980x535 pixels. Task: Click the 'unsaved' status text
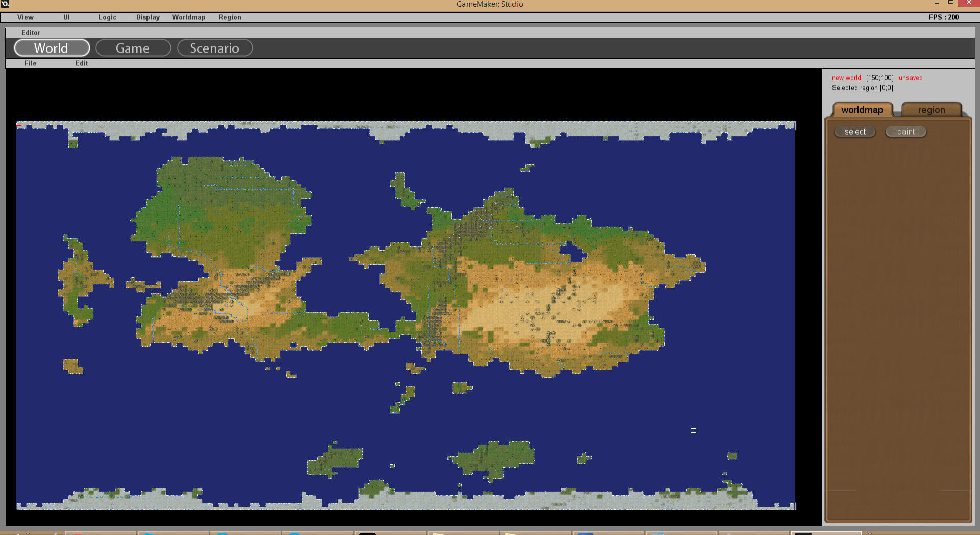coord(911,78)
